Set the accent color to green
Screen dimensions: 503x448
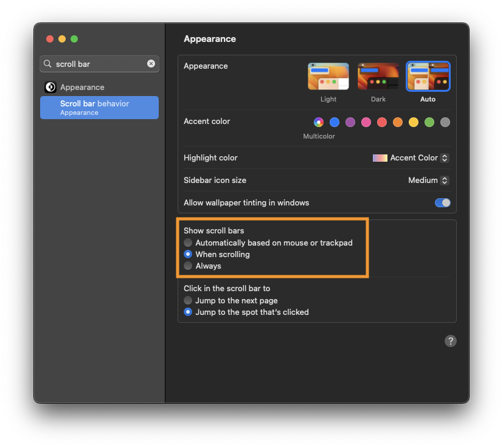(x=429, y=122)
